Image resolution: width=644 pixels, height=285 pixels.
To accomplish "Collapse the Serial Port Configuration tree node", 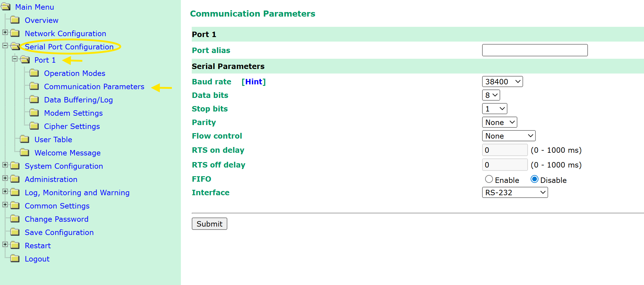I will click(5, 46).
